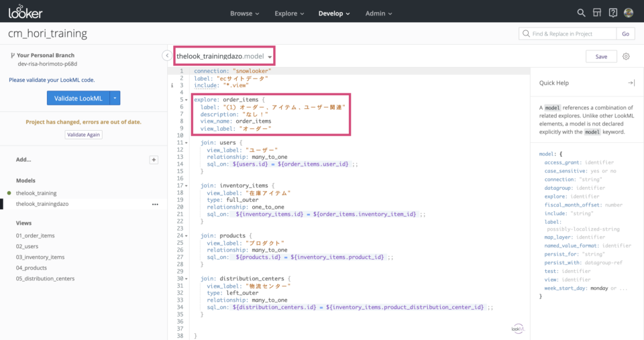Open the Admin menu
The height and width of the screenshot is (340, 644).
(378, 13)
